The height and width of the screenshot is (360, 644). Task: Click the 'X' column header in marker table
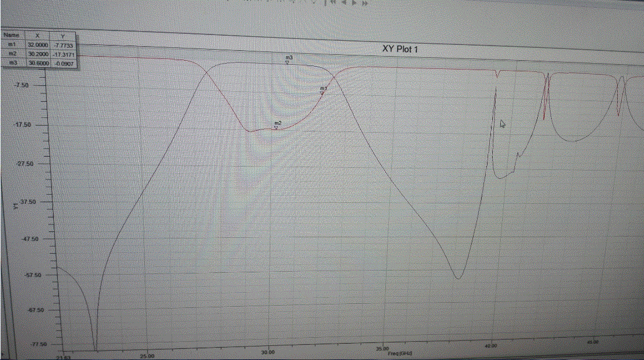pos(37,36)
